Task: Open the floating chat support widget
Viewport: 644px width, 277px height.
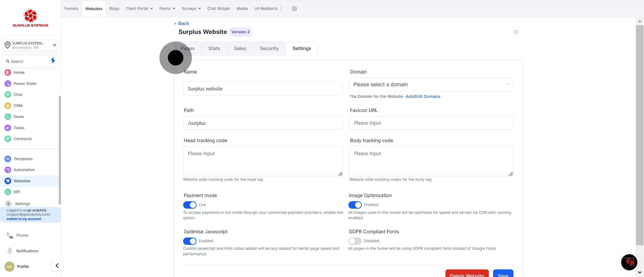Action: click(x=629, y=262)
